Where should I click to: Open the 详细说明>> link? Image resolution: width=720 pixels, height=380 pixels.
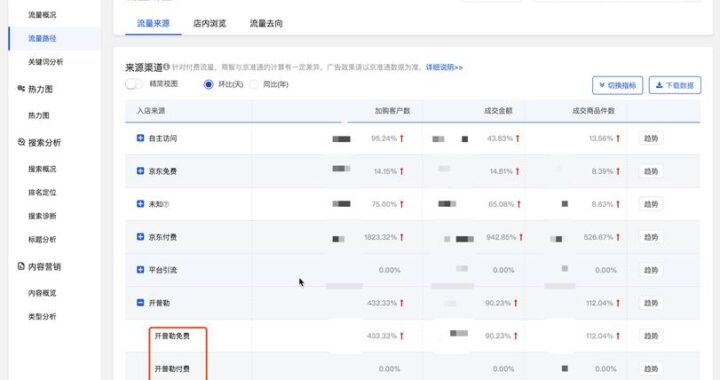(x=444, y=67)
